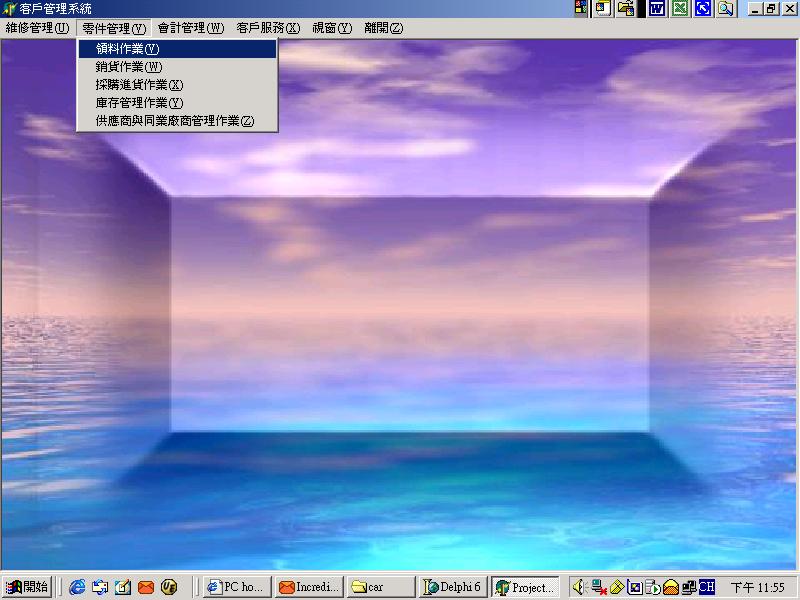The width and height of the screenshot is (800, 600).
Task: Click the 客戶管理系統 title bar app icon
Action: point(9,9)
